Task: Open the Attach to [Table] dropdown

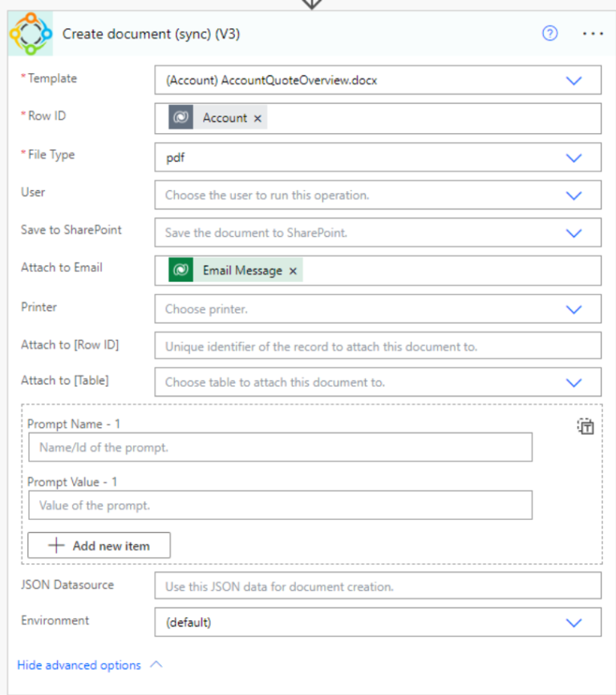Action: [x=574, y=382]
